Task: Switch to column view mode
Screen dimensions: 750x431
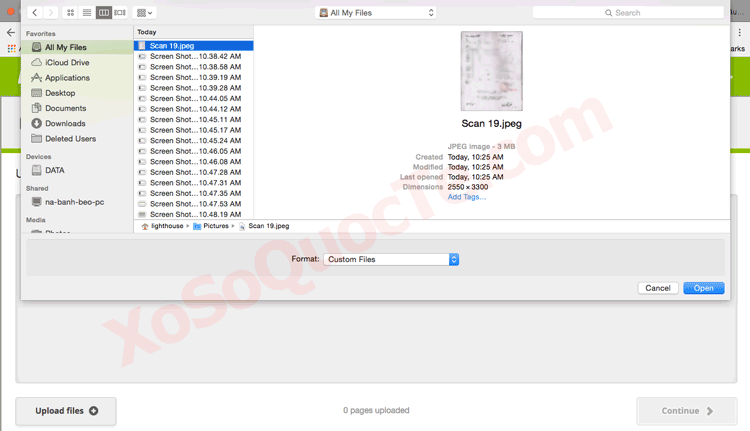Action: pos(103,13)
